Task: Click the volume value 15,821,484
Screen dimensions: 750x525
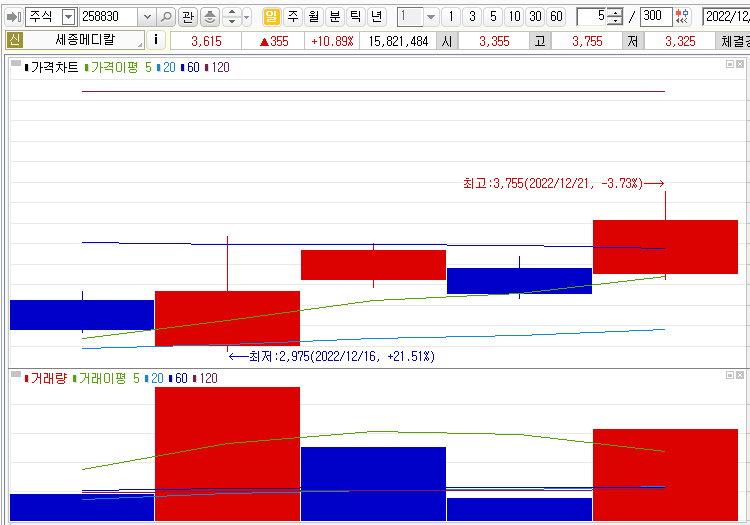Action: pos(398,42)
